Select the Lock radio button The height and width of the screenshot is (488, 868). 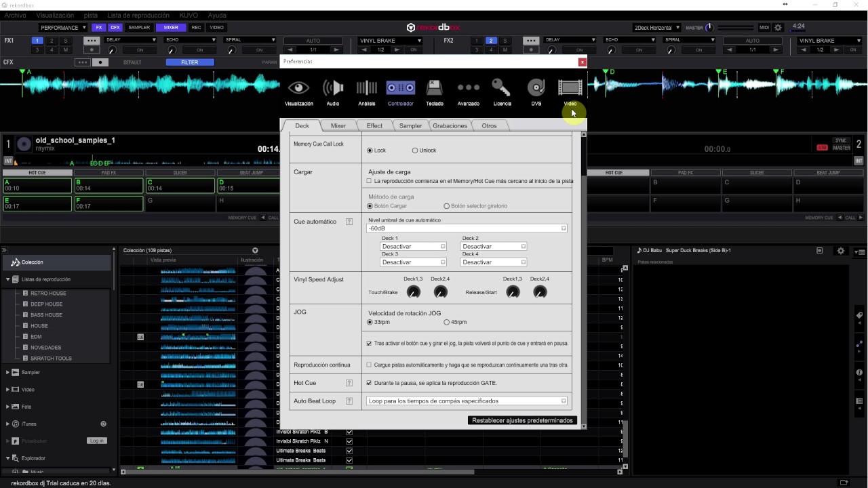pos(370,150)
